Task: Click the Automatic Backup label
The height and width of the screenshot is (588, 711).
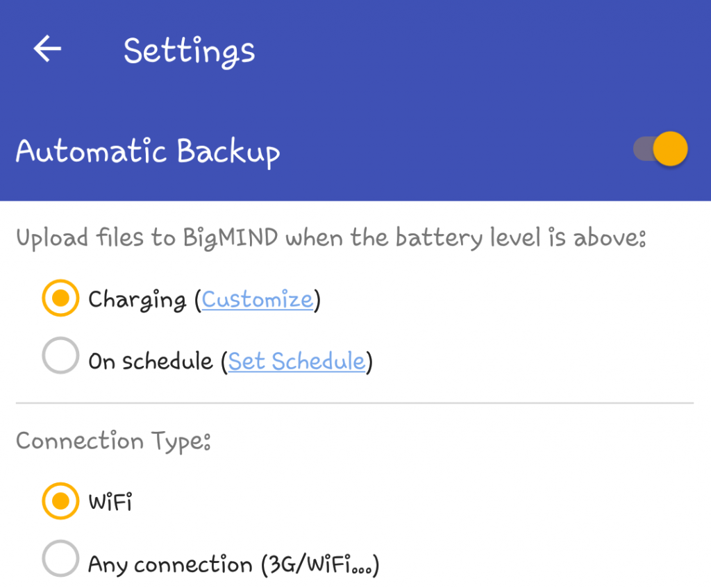Action: [148, 151]
